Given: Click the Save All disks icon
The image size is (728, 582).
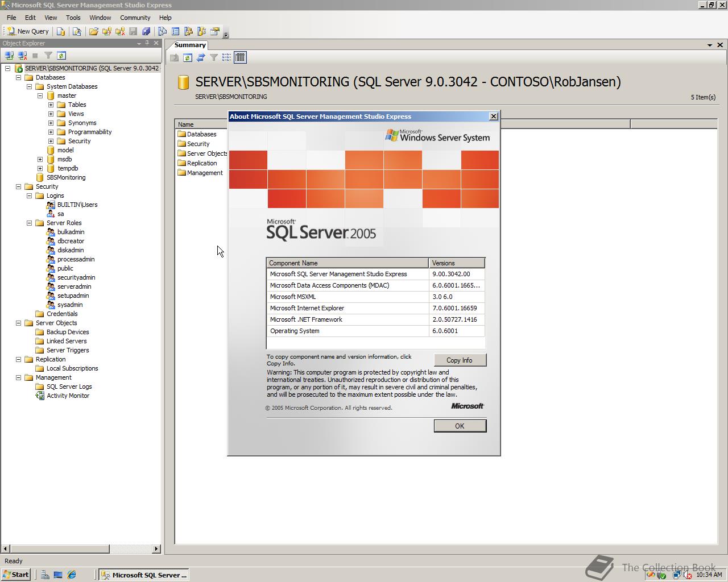Looking at the screenshot, I should 146,31.
